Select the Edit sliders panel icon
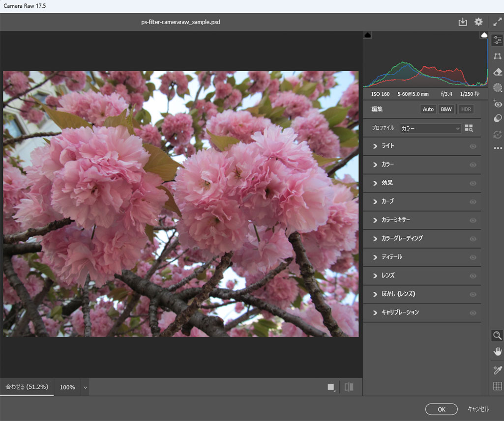Viewport: 504px width, 421px height. pyautogui.click(x=497, y=40)
